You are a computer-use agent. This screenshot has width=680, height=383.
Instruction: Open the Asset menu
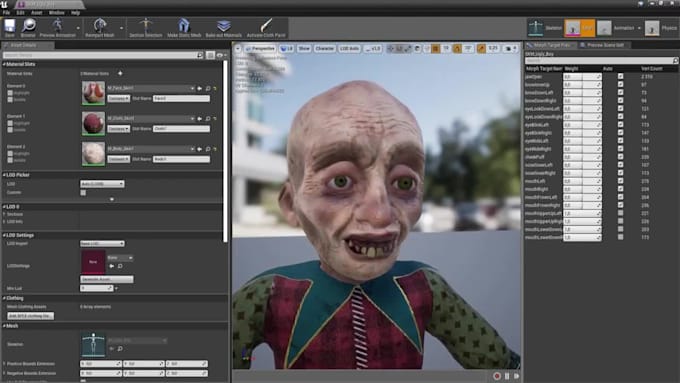(36, 13)
